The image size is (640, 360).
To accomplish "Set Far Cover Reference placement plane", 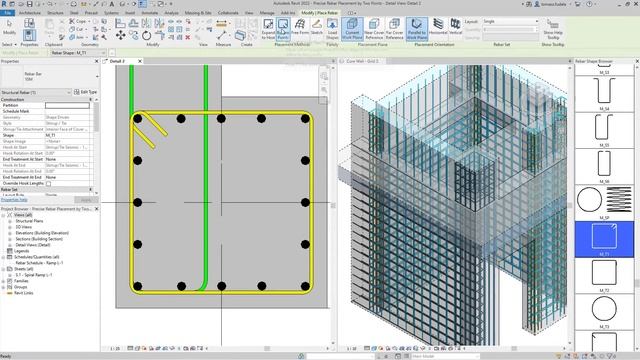I will [x=394, y=29].
